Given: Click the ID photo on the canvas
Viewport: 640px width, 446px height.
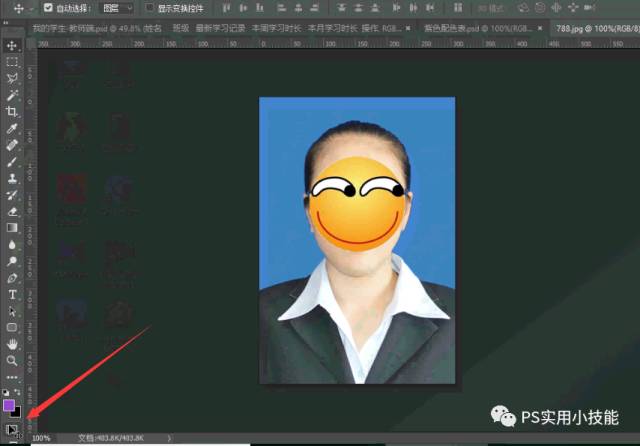Looking at the screenshot, I should click(357, 240).
